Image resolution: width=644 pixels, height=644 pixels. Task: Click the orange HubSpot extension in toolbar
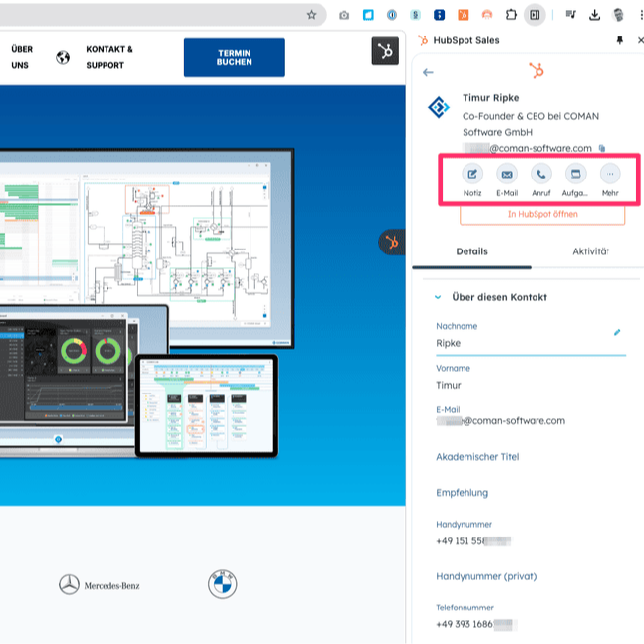tap(463, 15)
